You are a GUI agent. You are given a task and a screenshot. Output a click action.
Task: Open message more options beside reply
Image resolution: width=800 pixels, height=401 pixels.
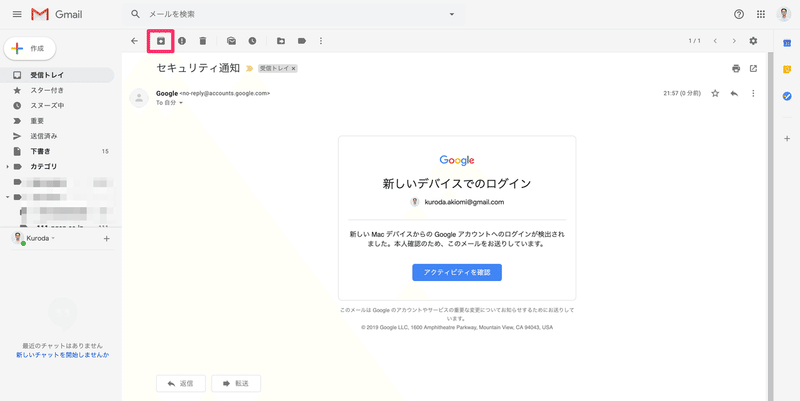coord(753,93)
